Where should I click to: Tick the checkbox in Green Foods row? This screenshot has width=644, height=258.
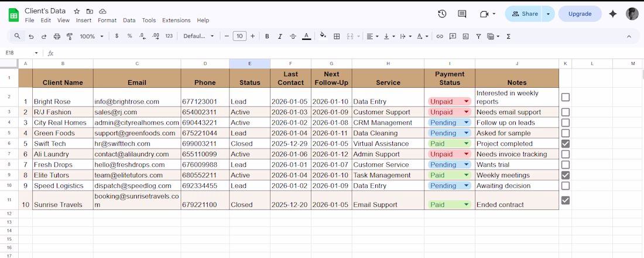[566, 133]
